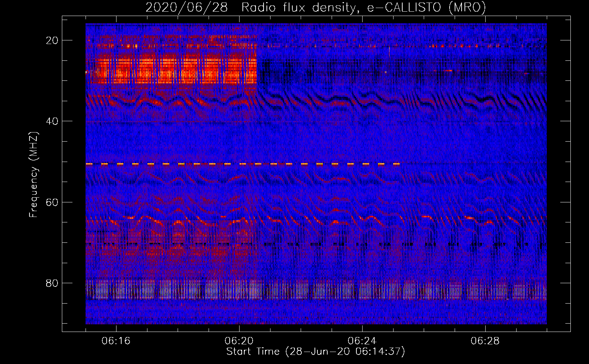Click the 'Frequency (MHZ)' y-axis label
Screen dimensions: 589x364
(33, 175)
